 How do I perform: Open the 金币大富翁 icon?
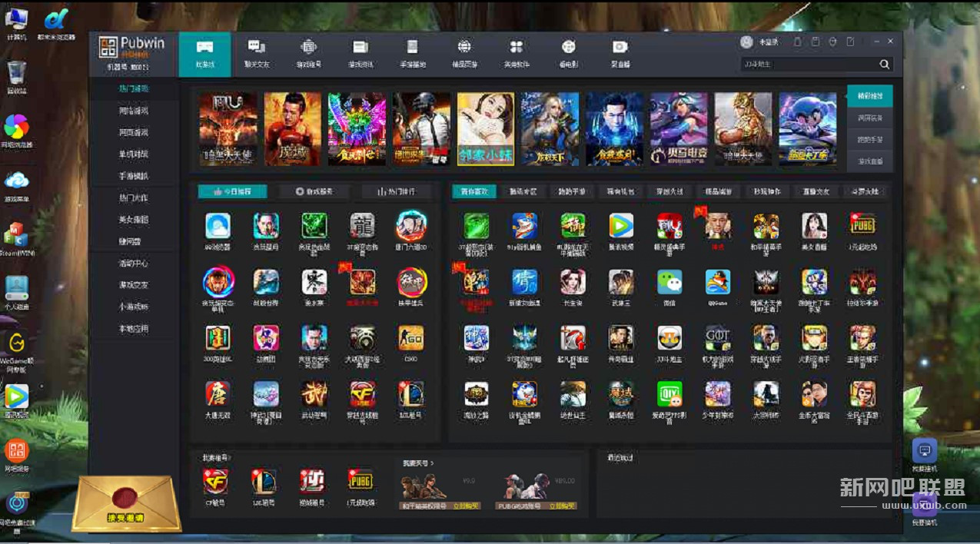tap(814, 393)
